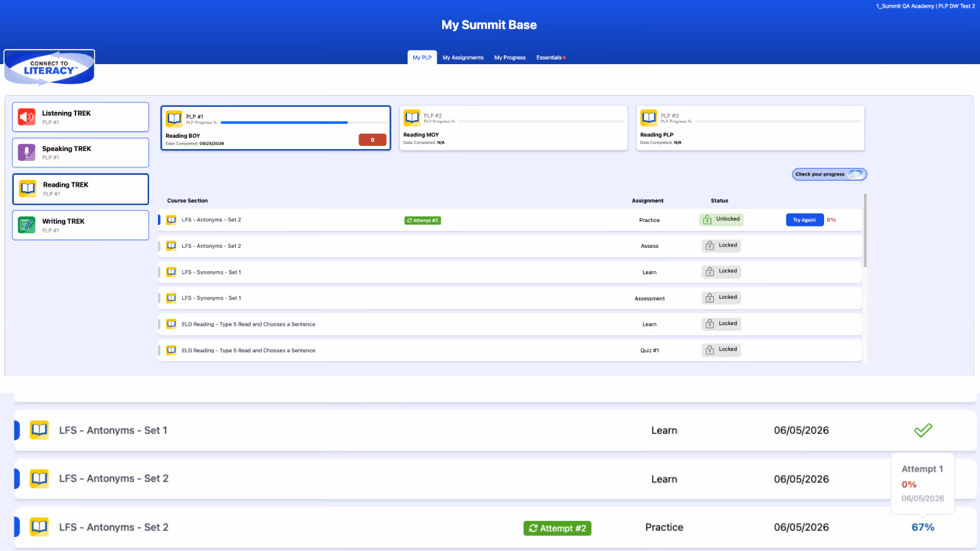Click book icon in ELD Reading Learn row
Viewport: 980px width, 551px height.
coord(171,325)
